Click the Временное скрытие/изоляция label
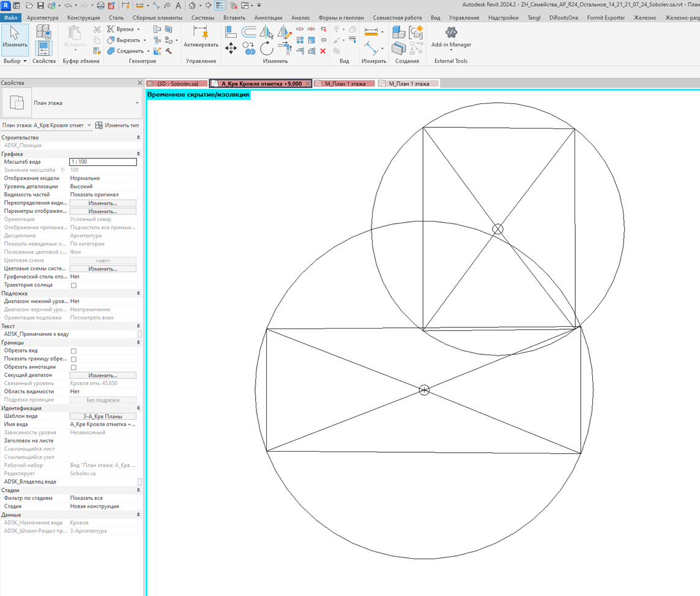Screen dimensions: 700x596 198,95
